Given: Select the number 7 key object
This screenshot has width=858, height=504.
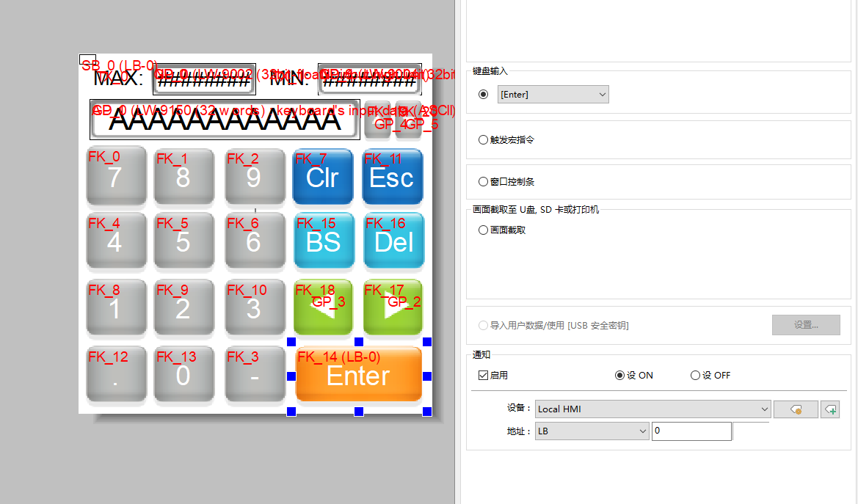Looking at the screenshot, I should (114, 177).
